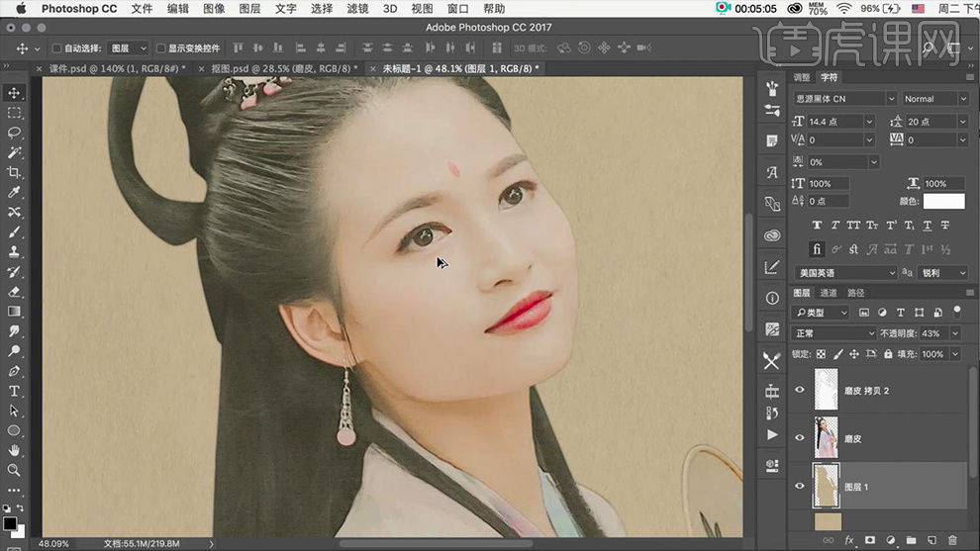
Task: Toggle lock transparent pixels
Action: click(821, 354)
